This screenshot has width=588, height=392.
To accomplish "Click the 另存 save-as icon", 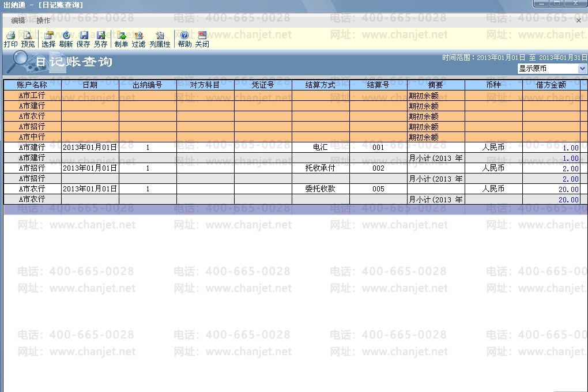I will (100, 39).
